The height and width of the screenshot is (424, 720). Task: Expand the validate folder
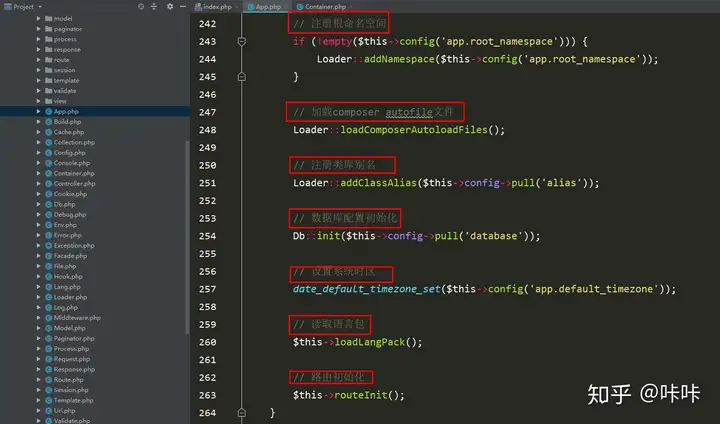pyautogui.click(x=39, y=90)
